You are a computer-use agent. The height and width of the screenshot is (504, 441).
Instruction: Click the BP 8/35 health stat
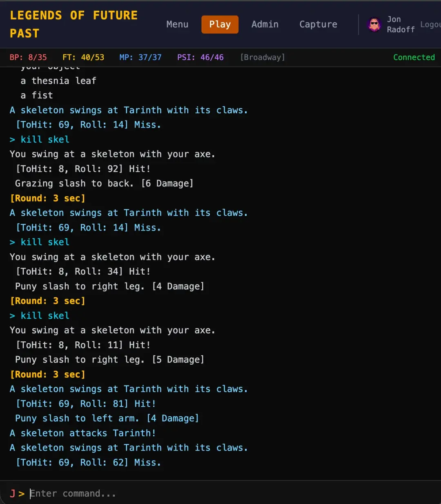pyautogui.click(x=28, y=57)
